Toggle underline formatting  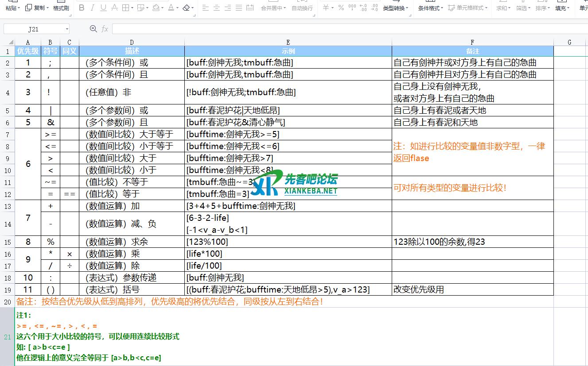(103, 8)
